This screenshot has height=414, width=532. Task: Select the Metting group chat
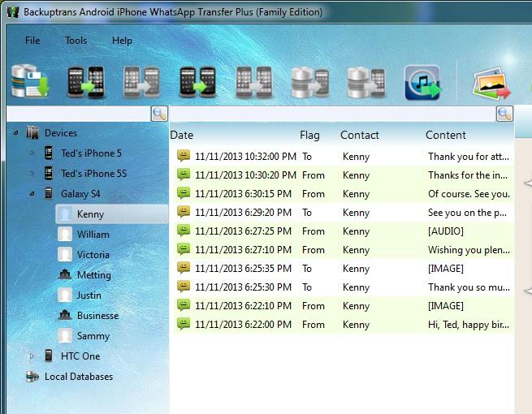point(94,275)
